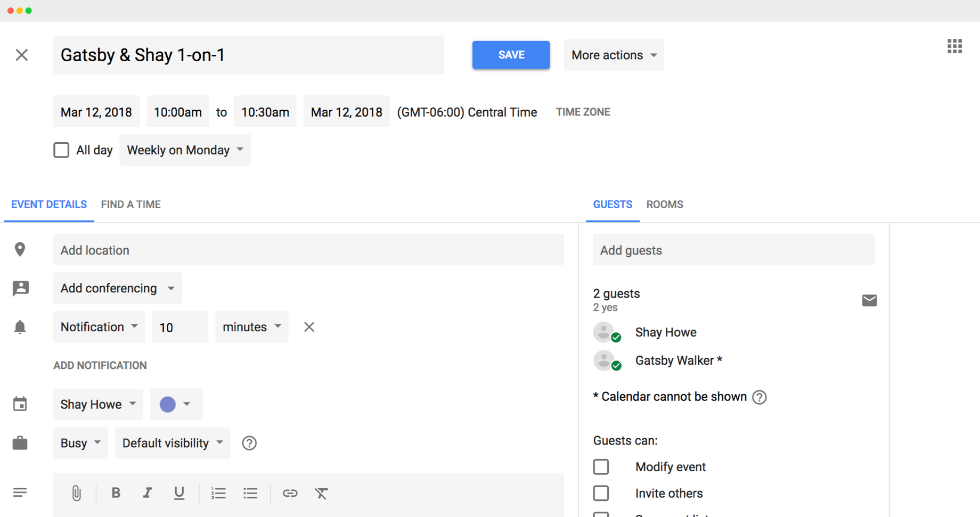
Task: Open the Google apps grid
Action: tap(954, 46)
